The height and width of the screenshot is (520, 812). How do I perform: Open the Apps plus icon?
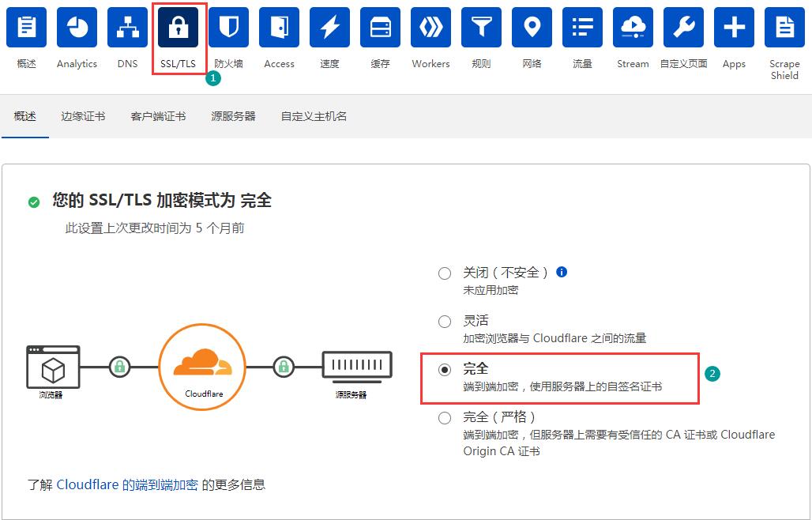[734, 27]
